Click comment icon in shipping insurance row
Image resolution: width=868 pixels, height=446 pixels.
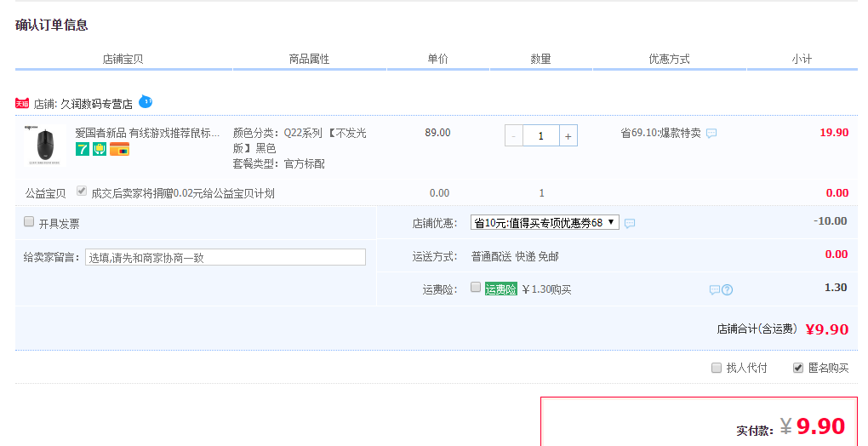[715, 290]
